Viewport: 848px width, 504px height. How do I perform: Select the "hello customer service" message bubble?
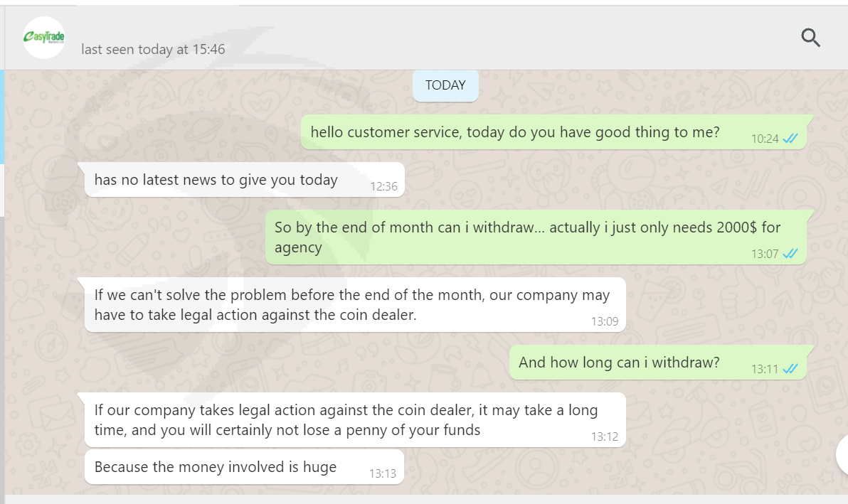(514, 132)
